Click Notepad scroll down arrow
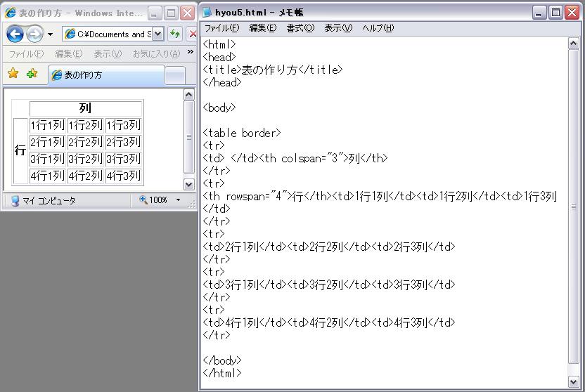 coord(574,381)
